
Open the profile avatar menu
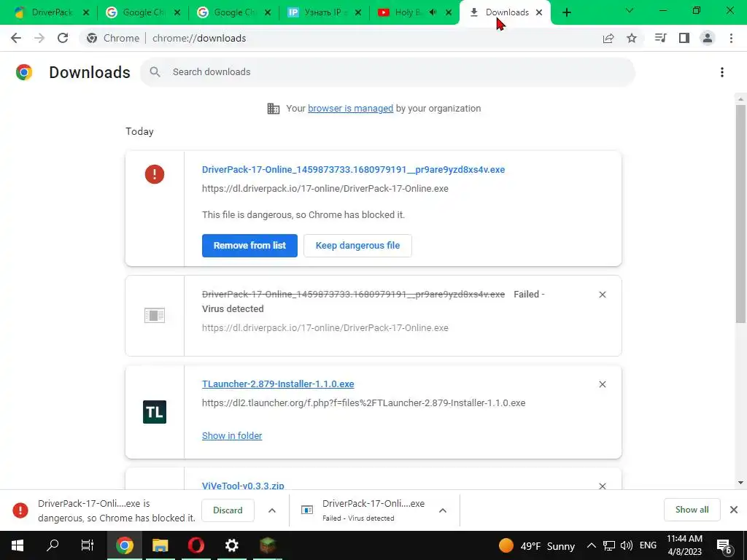click(x=708, y=38)
